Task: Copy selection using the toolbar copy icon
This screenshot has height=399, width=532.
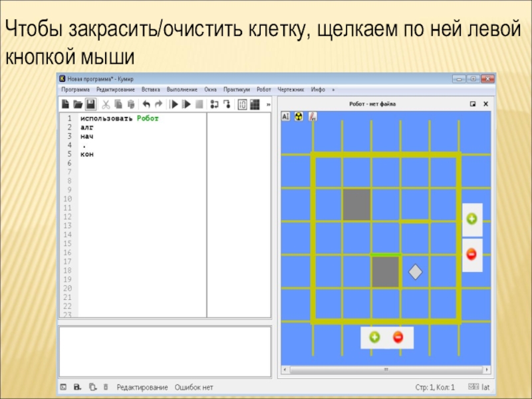Action: pos(118,104)
